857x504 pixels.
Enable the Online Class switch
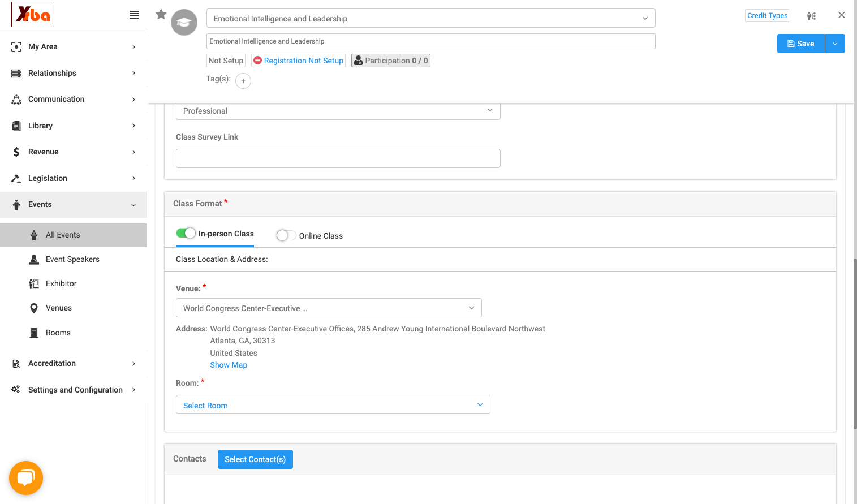(286, 235)
